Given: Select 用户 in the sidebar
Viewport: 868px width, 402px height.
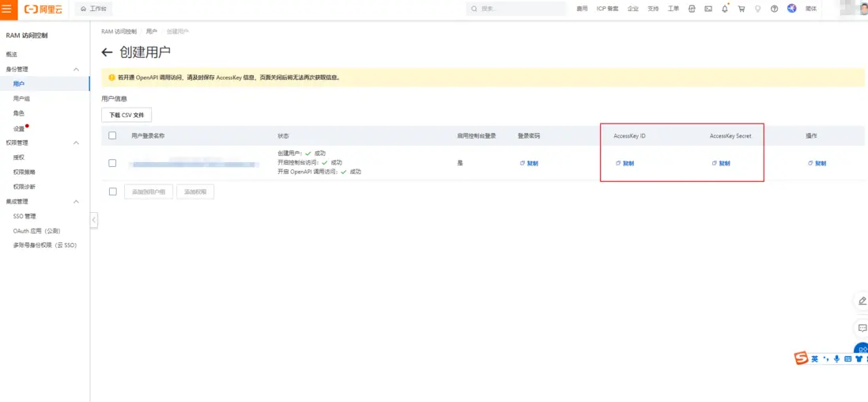Looking at the screenshot, I should click(x=44, y=84).
